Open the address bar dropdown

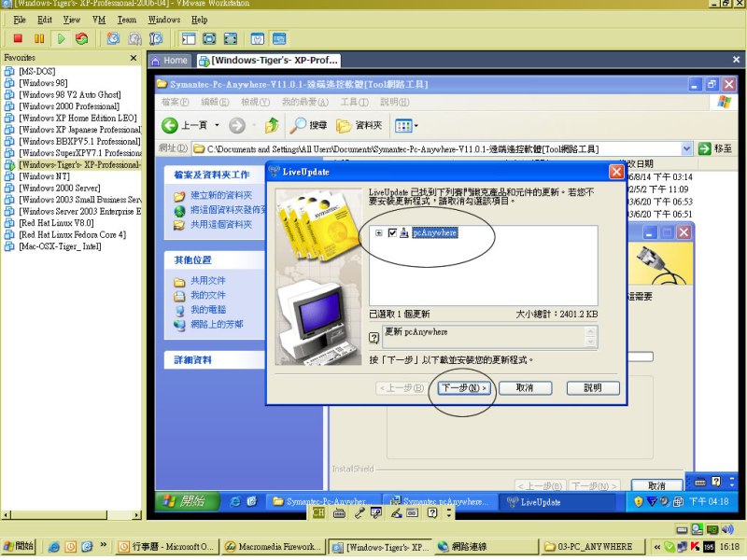(x=686, y=149)
